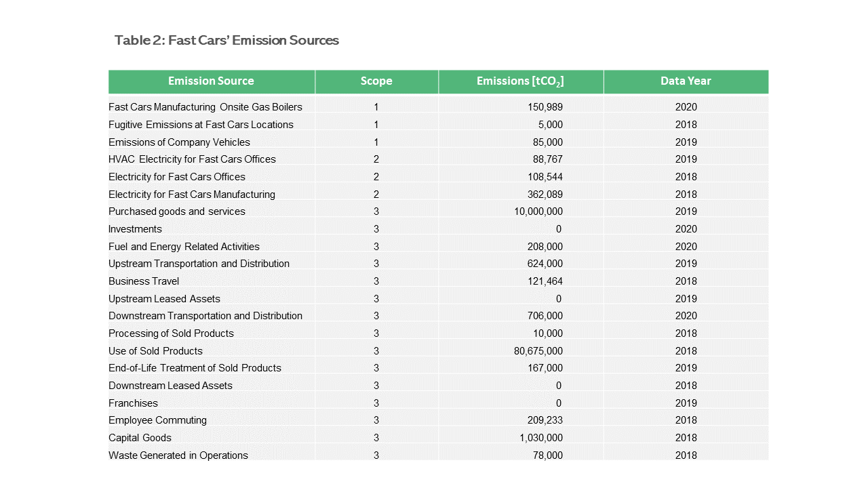Click emissions value 10,000,000

point(538,211)
